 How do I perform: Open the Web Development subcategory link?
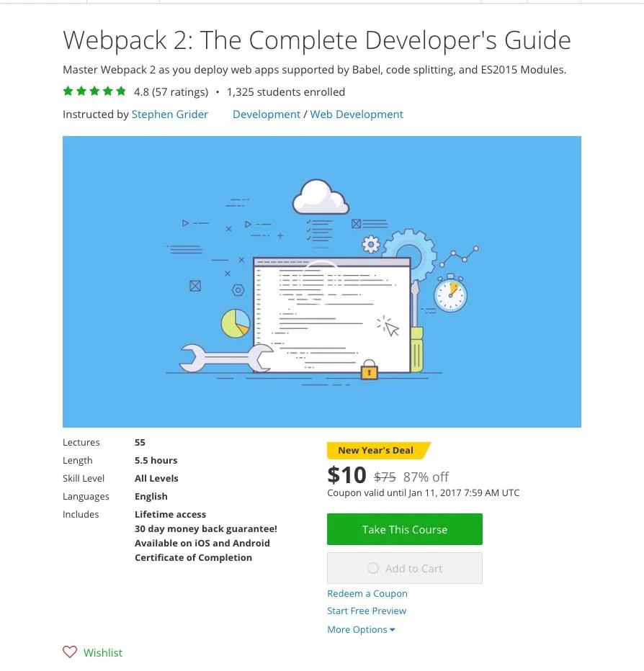(357, 114)
